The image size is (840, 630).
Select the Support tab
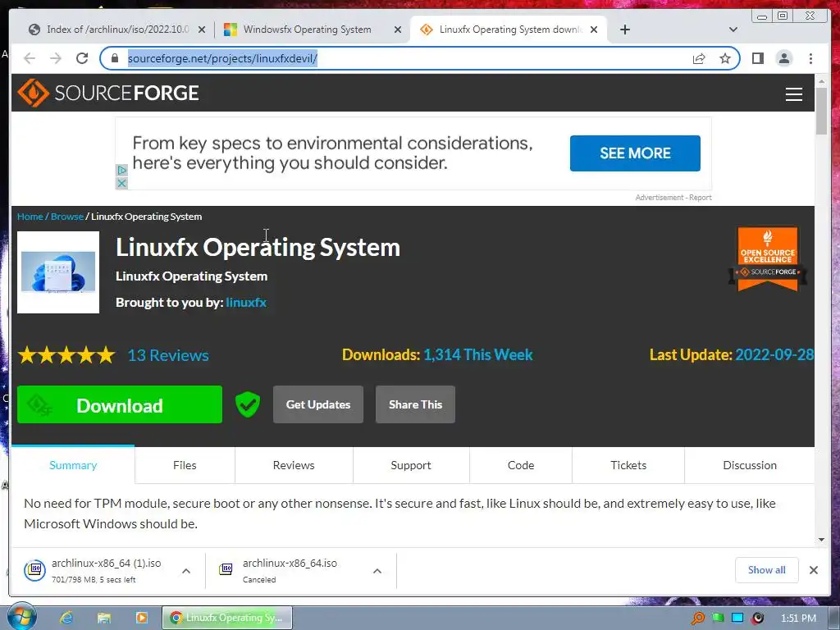[411, 465]
